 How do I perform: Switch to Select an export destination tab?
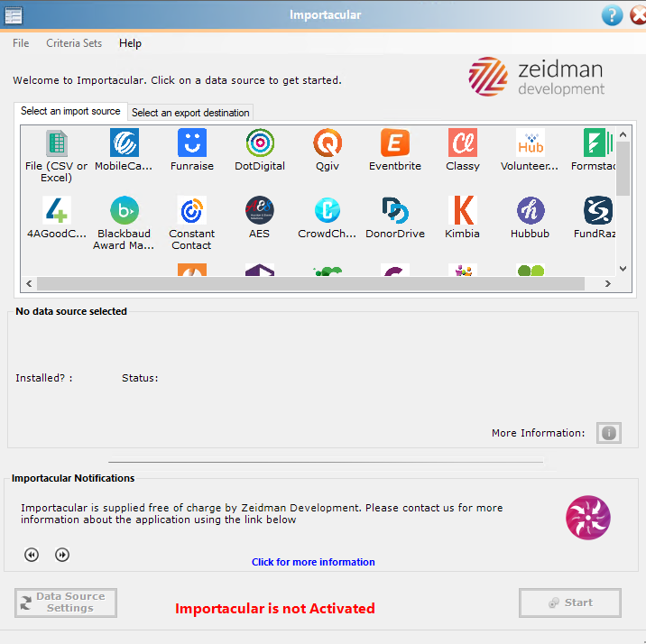point(190,113)
